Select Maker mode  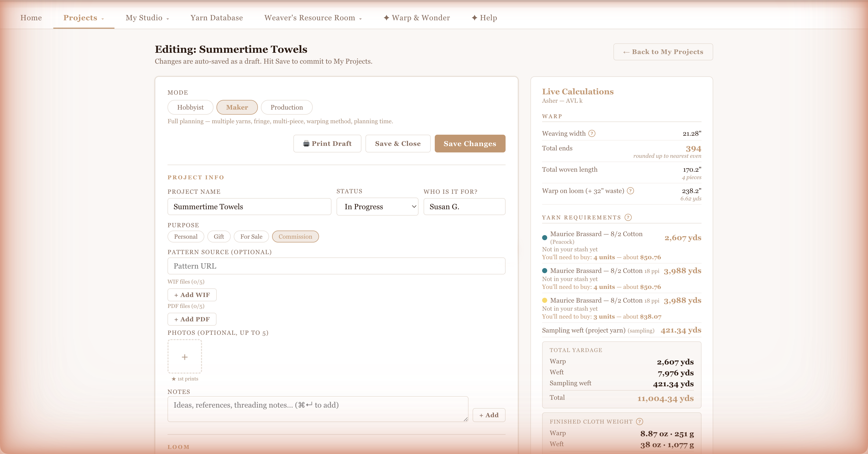click(237, 107)
